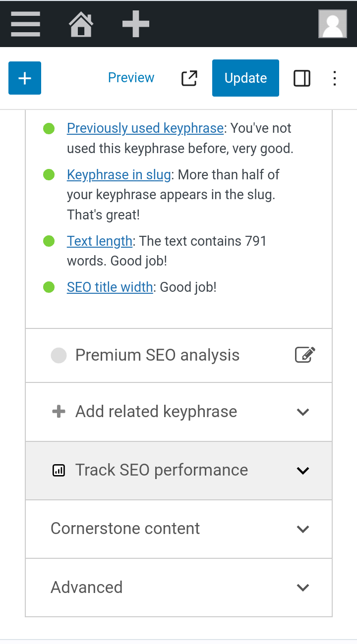Toggle the settings sidebar panel icon
Image resolution: width=357 pixels, height=644 pixels.
(302, 78)
